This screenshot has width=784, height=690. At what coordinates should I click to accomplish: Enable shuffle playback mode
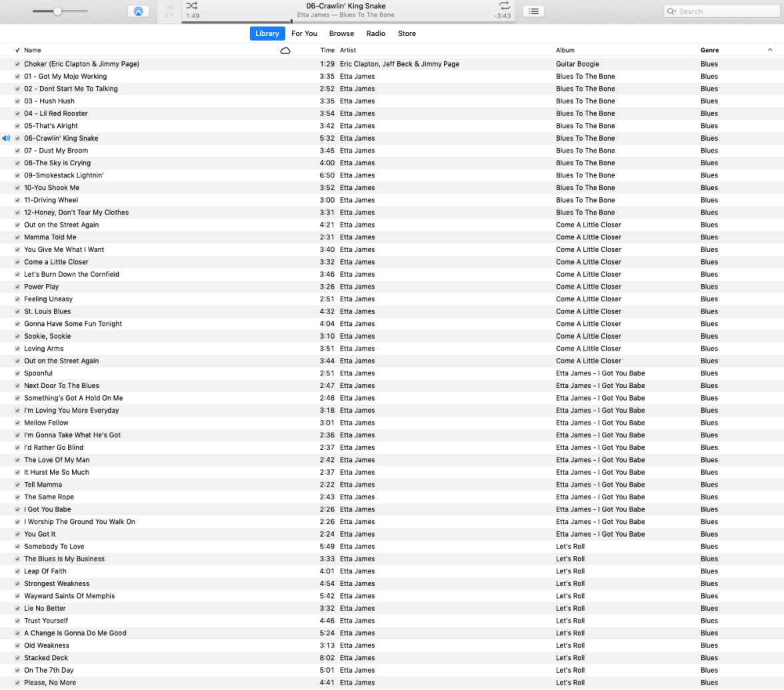click(191, 6)
